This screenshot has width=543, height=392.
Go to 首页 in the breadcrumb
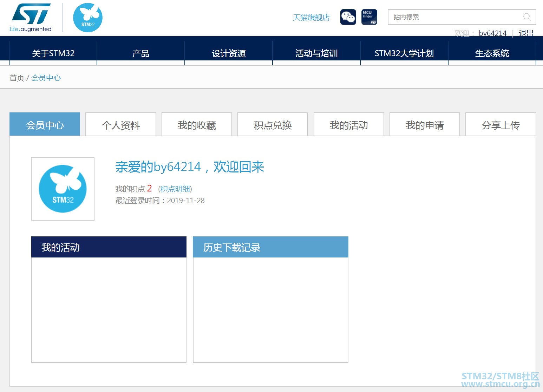[17, 78]
